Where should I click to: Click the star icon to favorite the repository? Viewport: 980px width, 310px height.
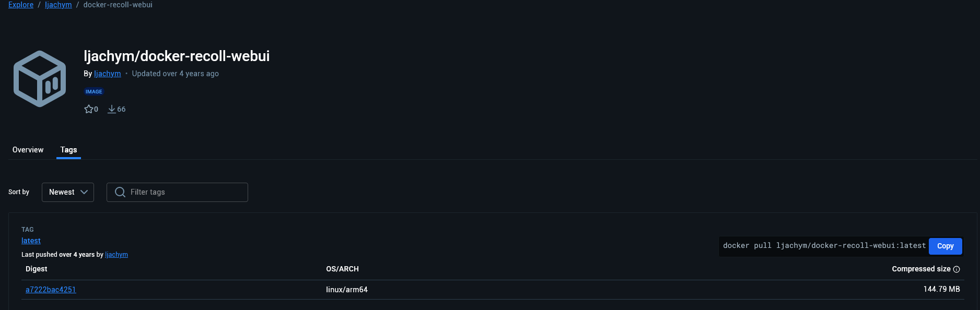tap(88, 109)
